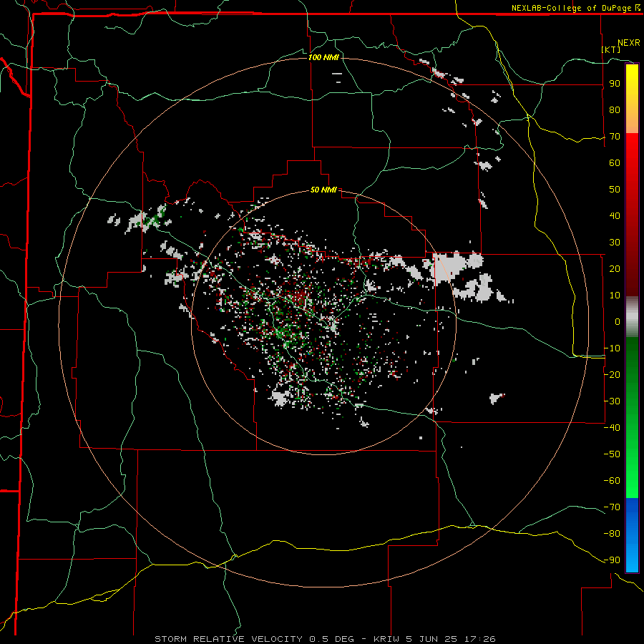
Task: Click the "0.5 DEG" elevation text
Action: 331,639
